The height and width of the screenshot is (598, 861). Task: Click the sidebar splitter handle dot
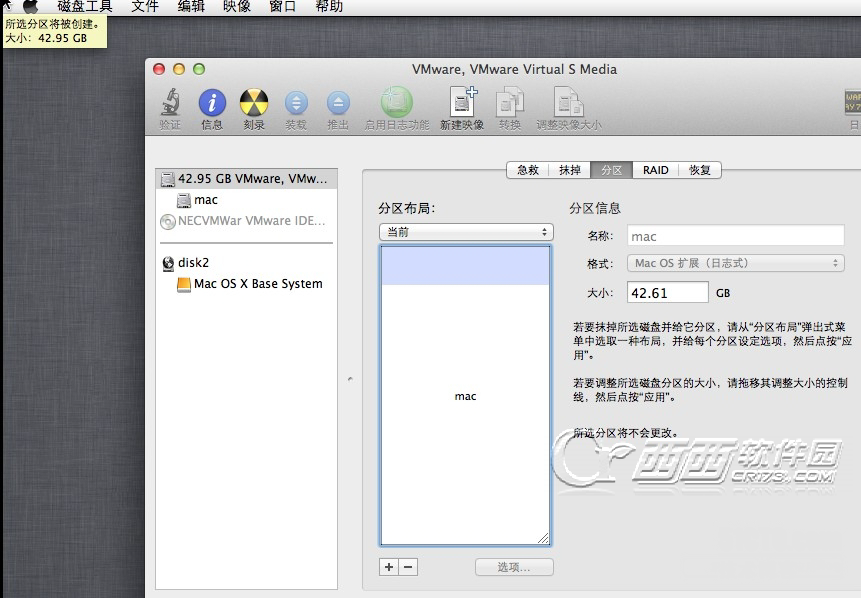click(x=350, y=379)
